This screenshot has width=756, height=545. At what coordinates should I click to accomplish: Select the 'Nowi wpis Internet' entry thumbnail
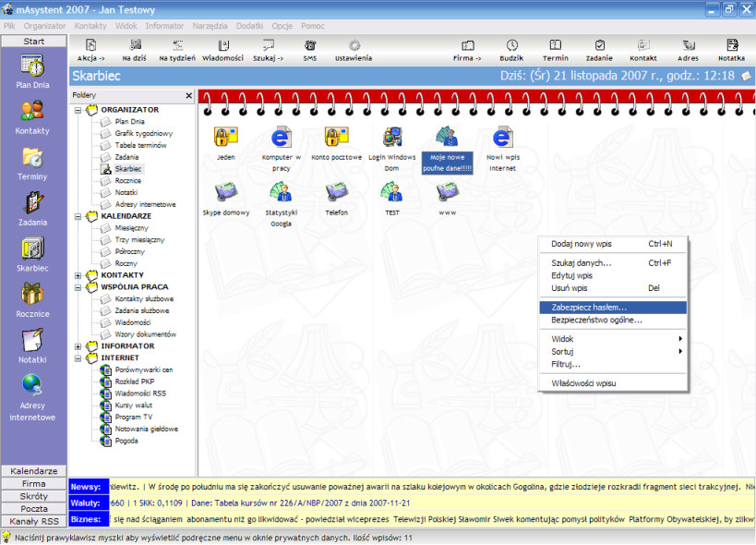coord(502,137)
